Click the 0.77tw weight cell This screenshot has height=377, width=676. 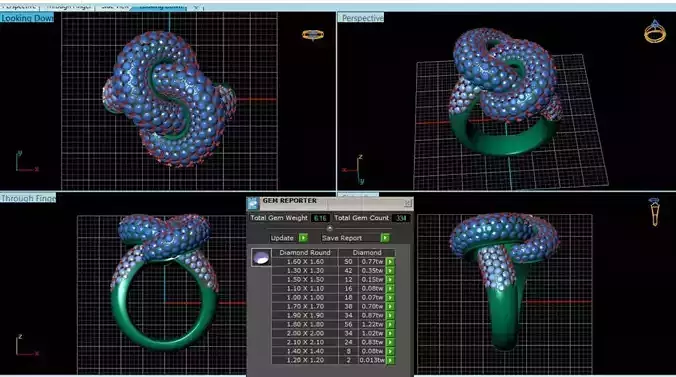[x=372, y=262]
